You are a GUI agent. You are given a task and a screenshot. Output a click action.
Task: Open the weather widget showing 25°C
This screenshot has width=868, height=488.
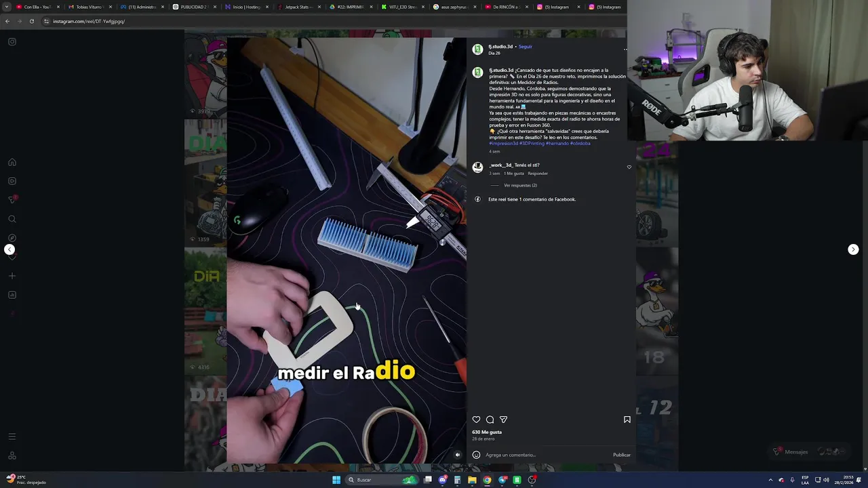25,480
